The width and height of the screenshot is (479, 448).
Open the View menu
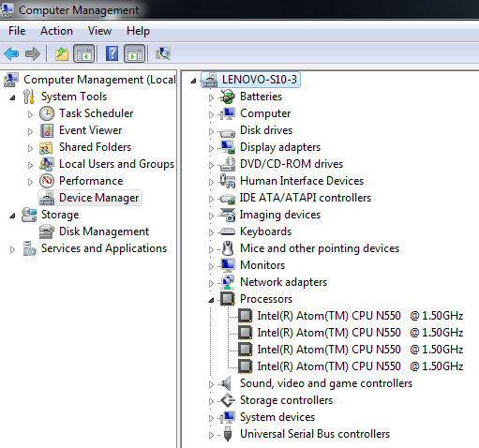coord(99,31)
